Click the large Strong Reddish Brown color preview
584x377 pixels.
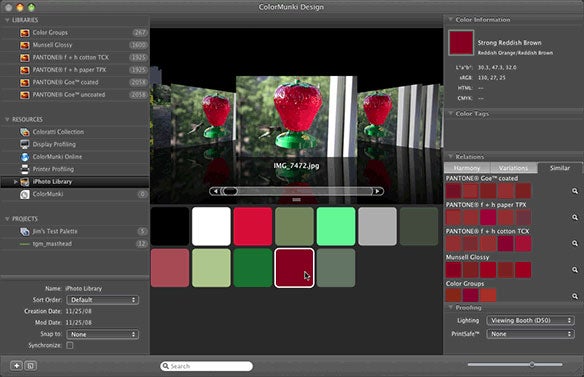[x=461, y=43]
